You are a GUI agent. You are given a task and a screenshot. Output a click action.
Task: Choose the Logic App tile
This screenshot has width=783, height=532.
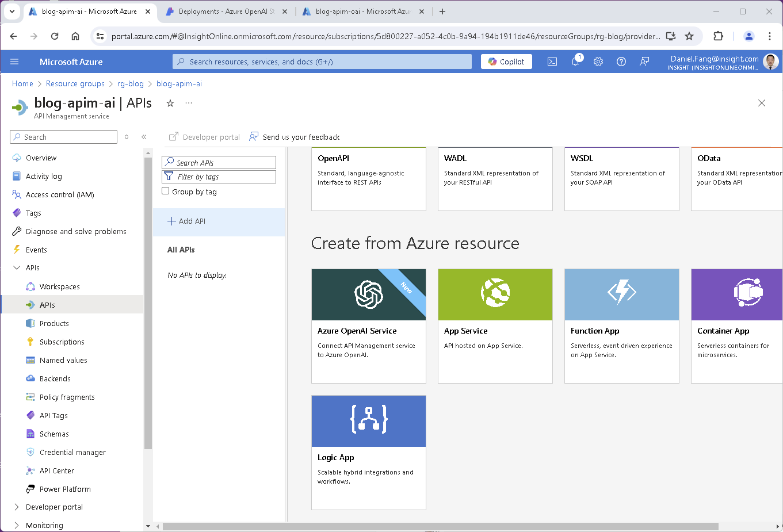click(369, 453)
